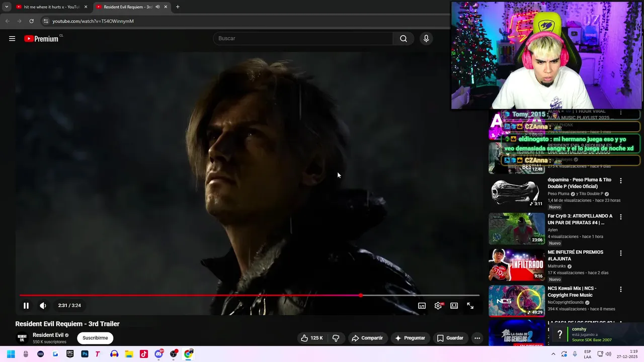Click in the Buscar search field
Viewport: 644px width, 362px height.
[303, 39]
